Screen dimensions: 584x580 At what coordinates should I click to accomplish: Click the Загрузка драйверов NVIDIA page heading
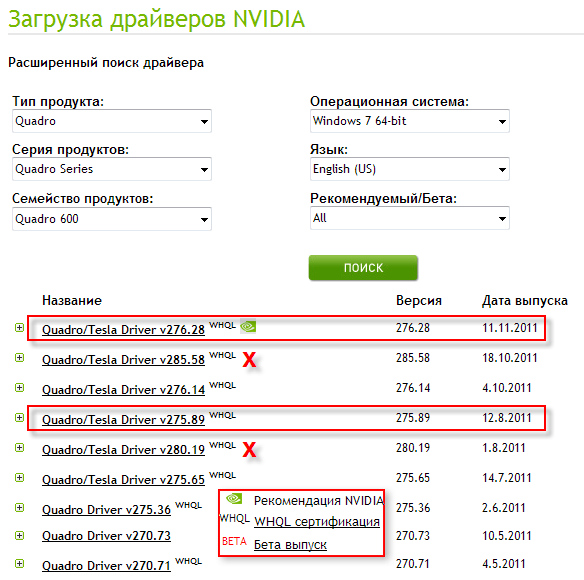pos(156,19)
